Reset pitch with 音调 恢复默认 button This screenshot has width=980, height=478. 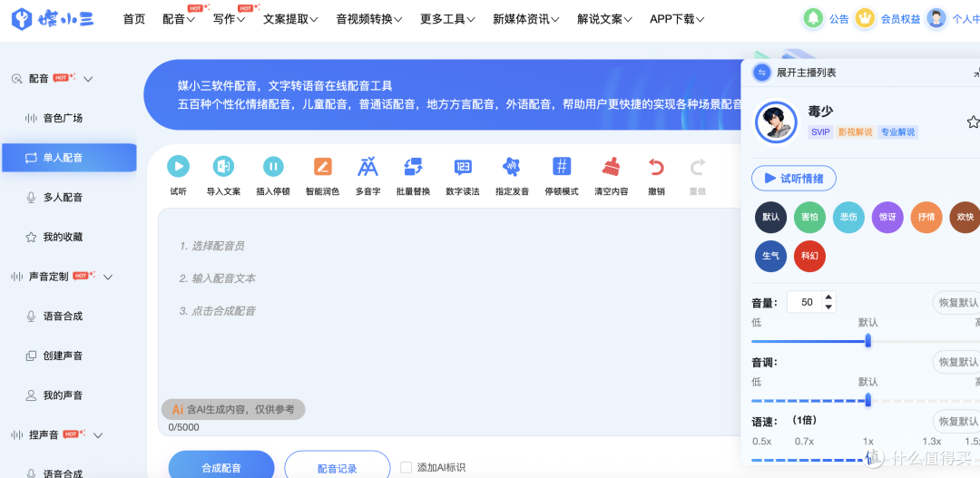[957, 363]
